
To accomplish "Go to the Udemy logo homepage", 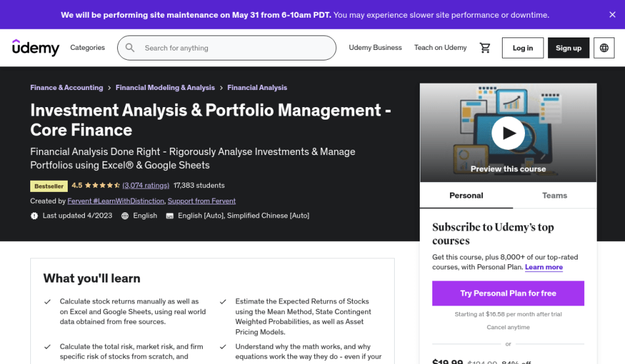I will [36, 48].
